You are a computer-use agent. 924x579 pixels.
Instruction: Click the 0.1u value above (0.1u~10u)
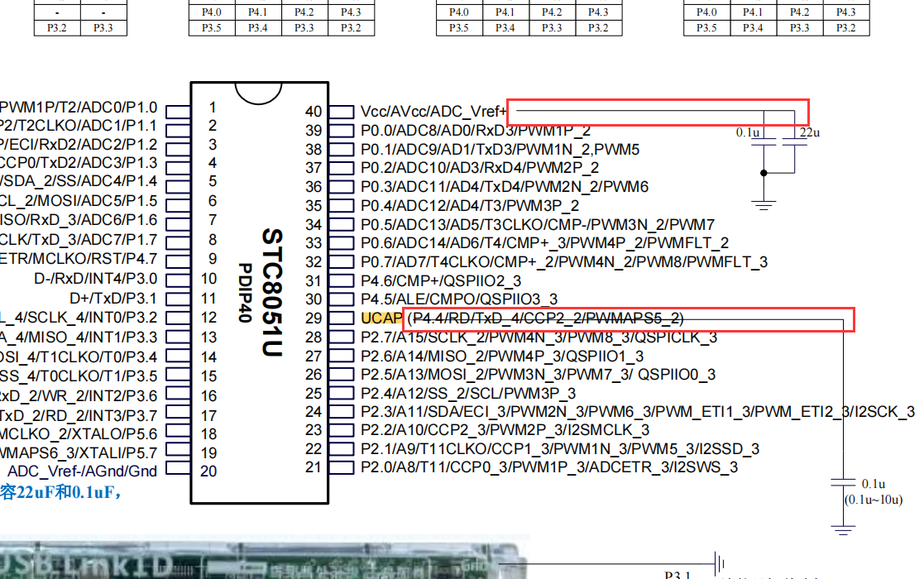(x=874, y=484)
